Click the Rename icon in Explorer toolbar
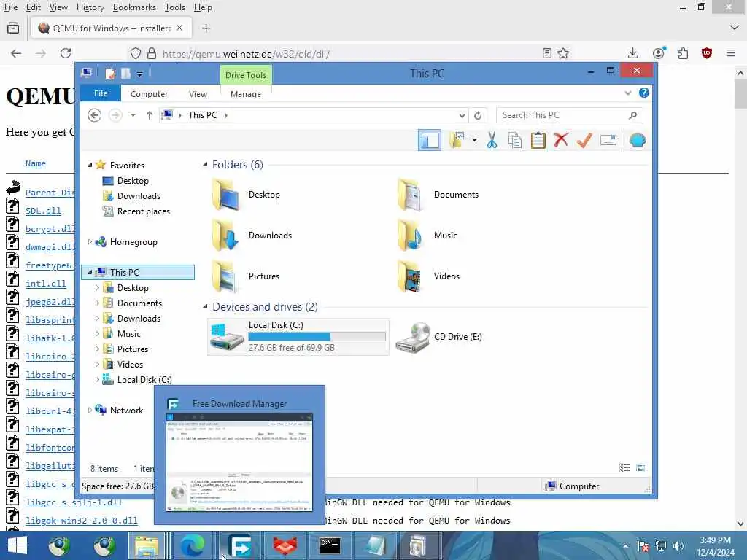 coord(608,141)
